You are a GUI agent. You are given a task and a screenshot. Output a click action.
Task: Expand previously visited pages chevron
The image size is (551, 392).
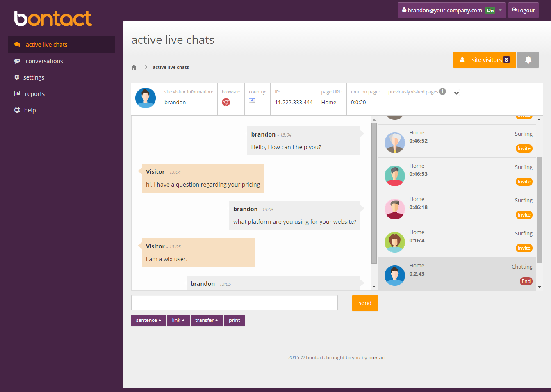(x=456, y=93)
